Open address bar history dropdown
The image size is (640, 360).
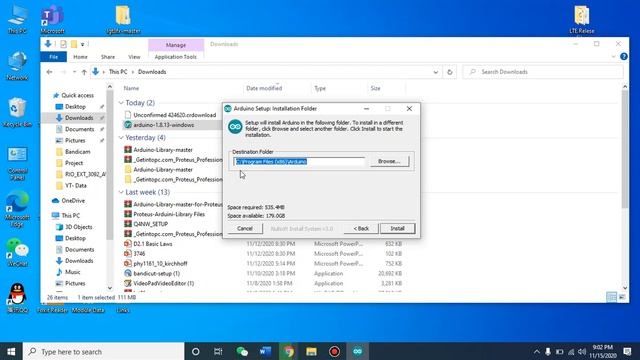pyautogui.click(x=436, y=72)
